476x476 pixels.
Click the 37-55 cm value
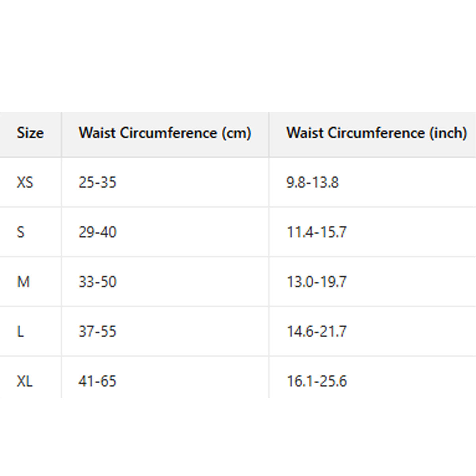click(97, 331)
